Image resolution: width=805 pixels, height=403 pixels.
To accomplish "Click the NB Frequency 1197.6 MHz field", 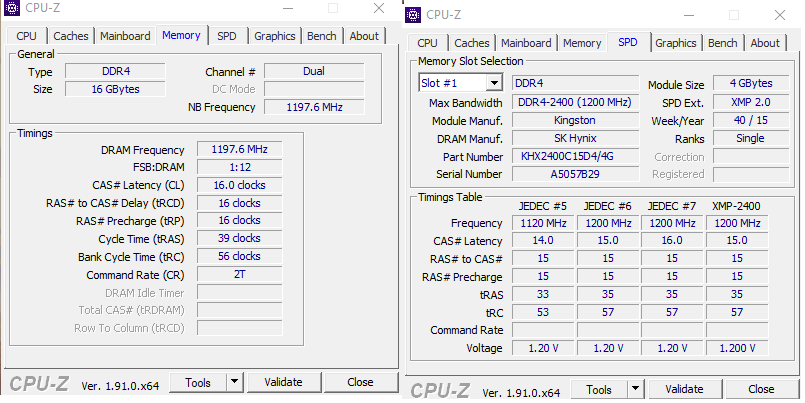I will point(314,107).
